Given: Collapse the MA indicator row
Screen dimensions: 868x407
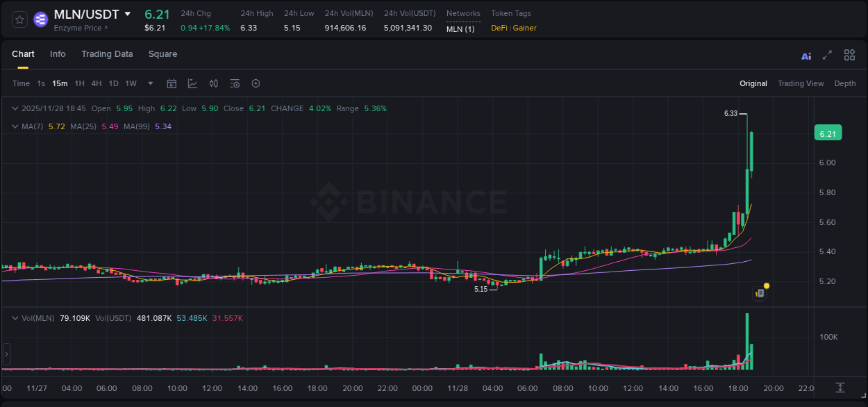Looking at the screenshot, I should 15,126.
